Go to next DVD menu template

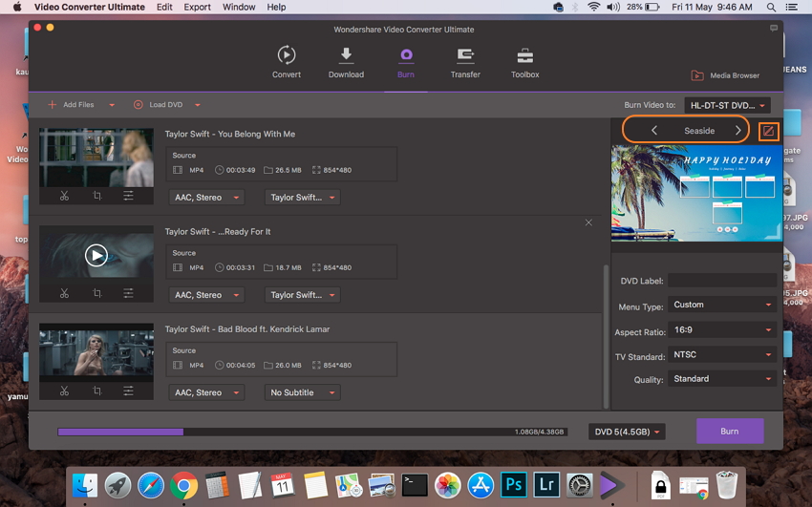[738, 131]
